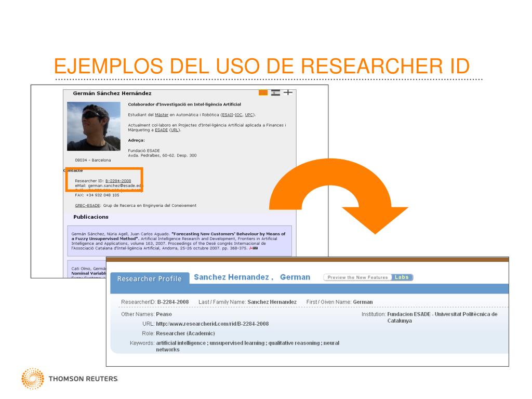Click the 08034 - Barcelona address line
Viewport: 532px width, 399px height.
pos(93,160)
